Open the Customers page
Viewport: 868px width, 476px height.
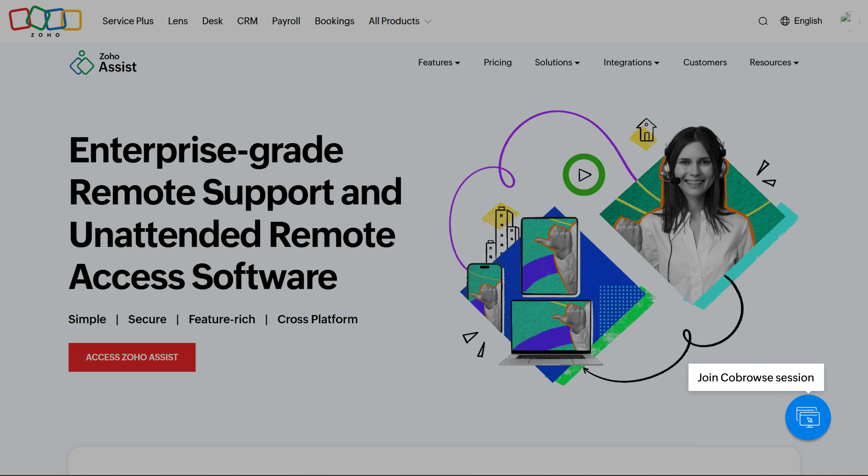705,63
